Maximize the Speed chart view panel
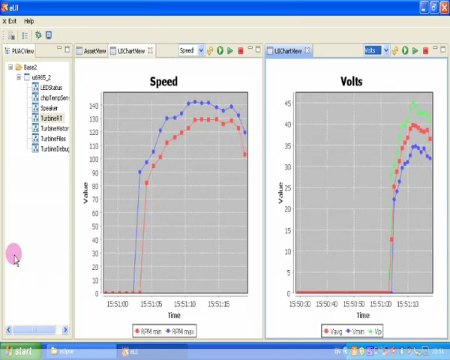Image resolution: width=450 pixels, height=360 pixels. point(258,49)
